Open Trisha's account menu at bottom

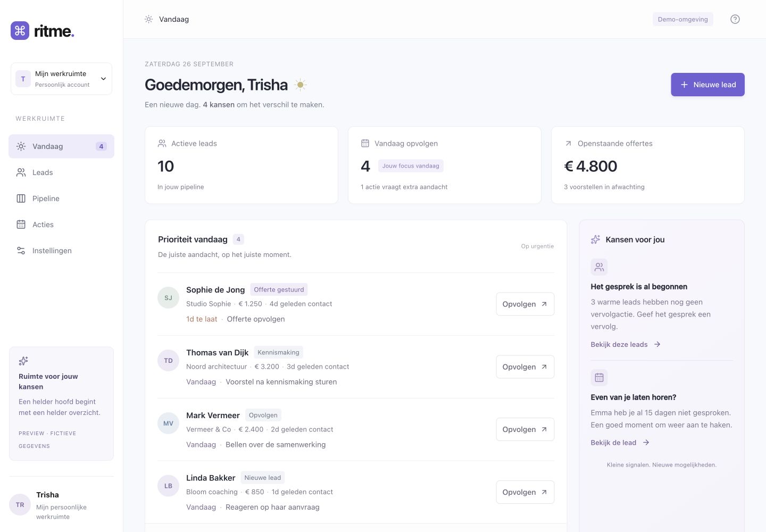61,505
